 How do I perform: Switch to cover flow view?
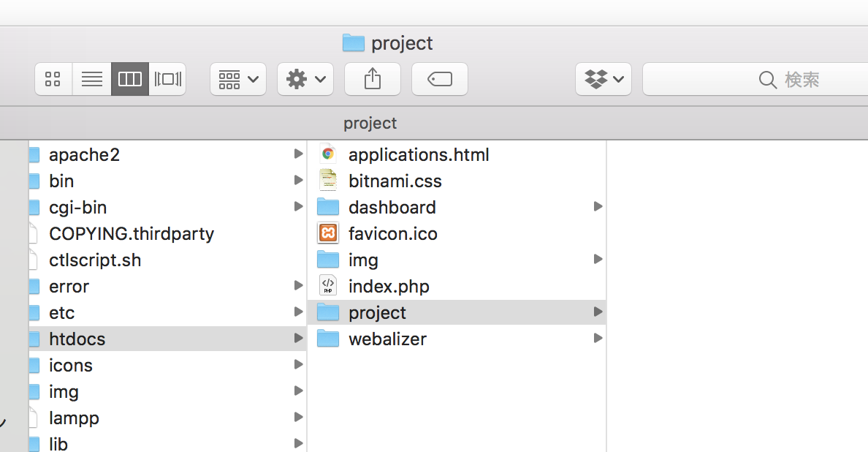tap(167, 79)
